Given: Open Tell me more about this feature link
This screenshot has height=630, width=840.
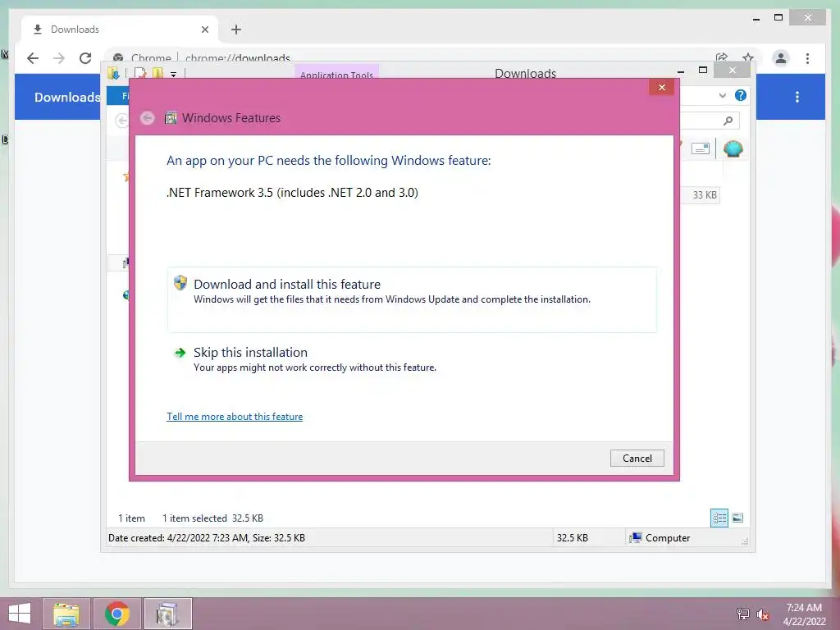Looking at the screenshot, I should 235,416.
